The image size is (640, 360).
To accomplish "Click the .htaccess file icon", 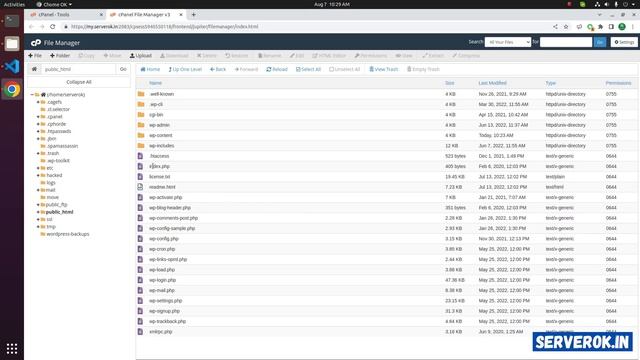I will pyautogui.click(x=140, y=156).
